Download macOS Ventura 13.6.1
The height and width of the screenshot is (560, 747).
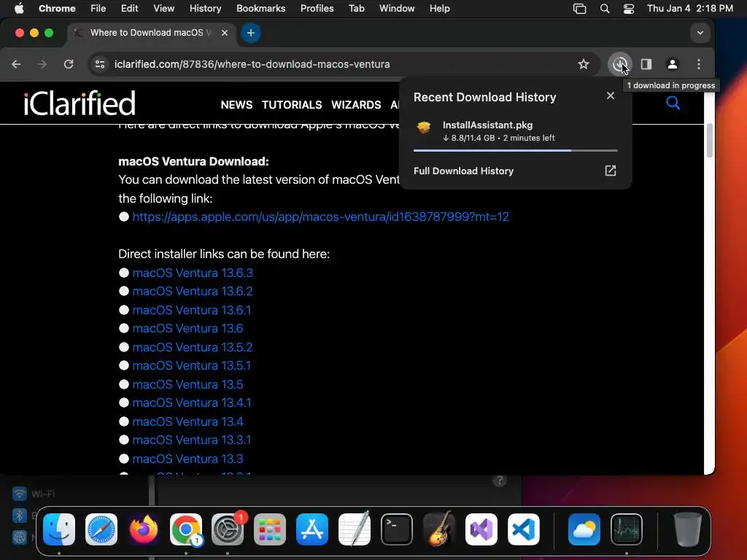coord(192,310)
